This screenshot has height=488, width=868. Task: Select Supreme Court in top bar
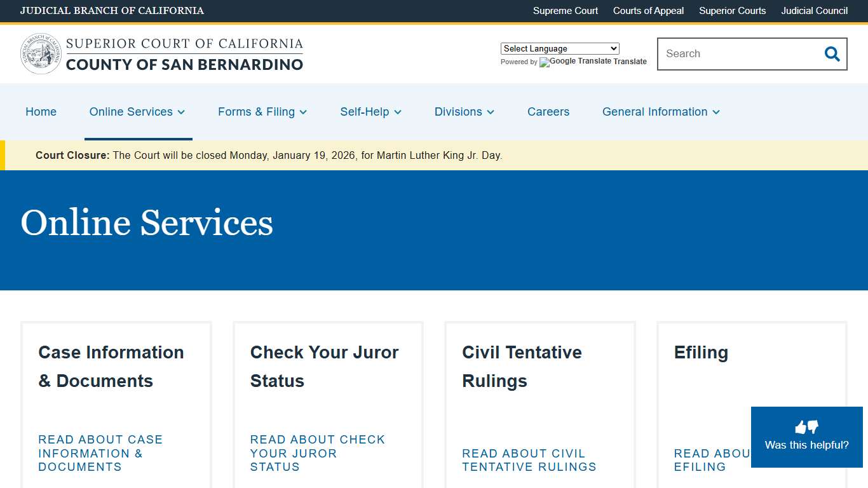pyautogui.click(x=565, y=11)
